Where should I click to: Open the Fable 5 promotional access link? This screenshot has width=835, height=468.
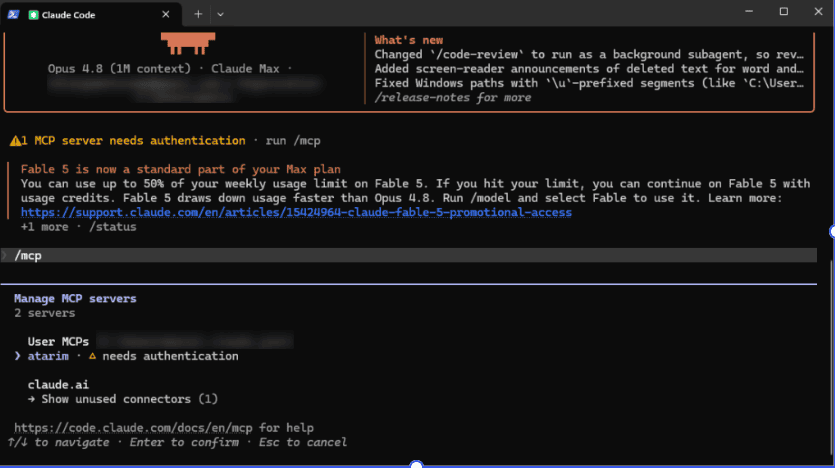click(x=296, y=212)
